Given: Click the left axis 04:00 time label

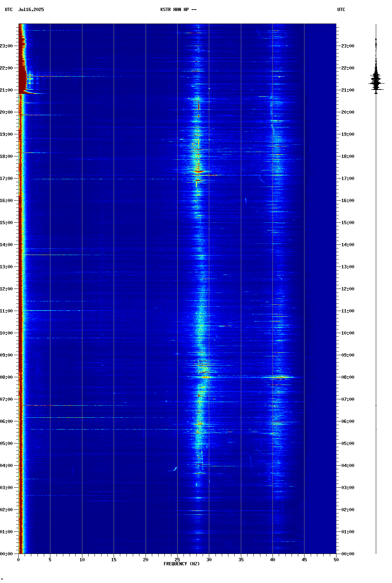Looking at the screenshot, I should pyautogui.click(x=6, y=466).
